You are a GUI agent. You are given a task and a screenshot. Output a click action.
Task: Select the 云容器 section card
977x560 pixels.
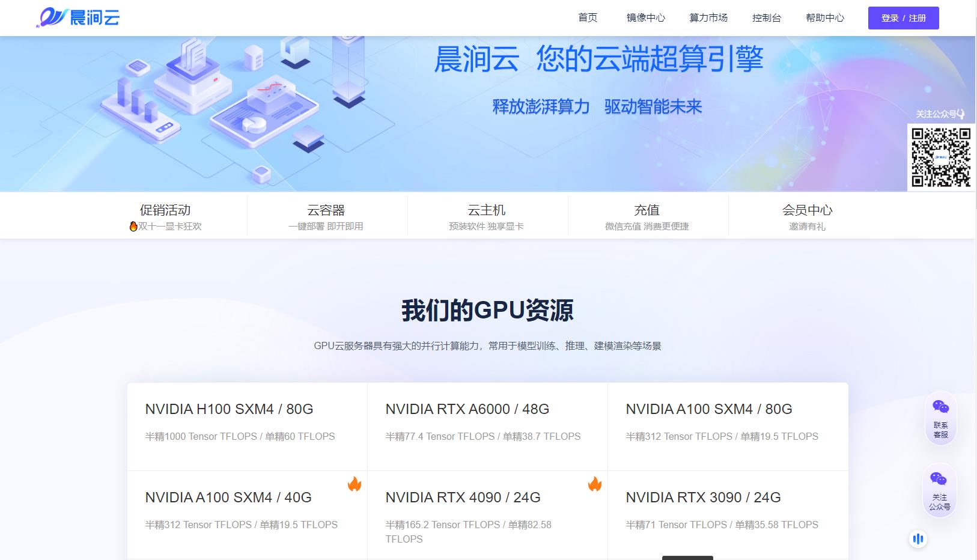(x=326, y=215)
